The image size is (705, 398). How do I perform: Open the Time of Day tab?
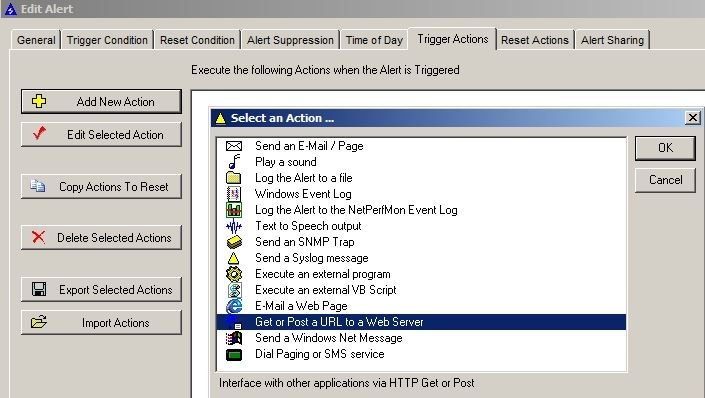[x=374, y=40]
